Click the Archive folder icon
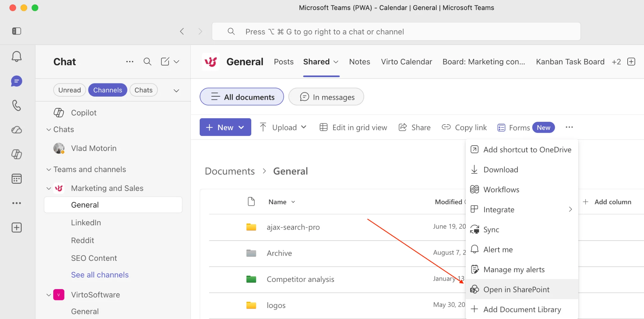Viewport: 644px width, 319px height. [251, 253]
